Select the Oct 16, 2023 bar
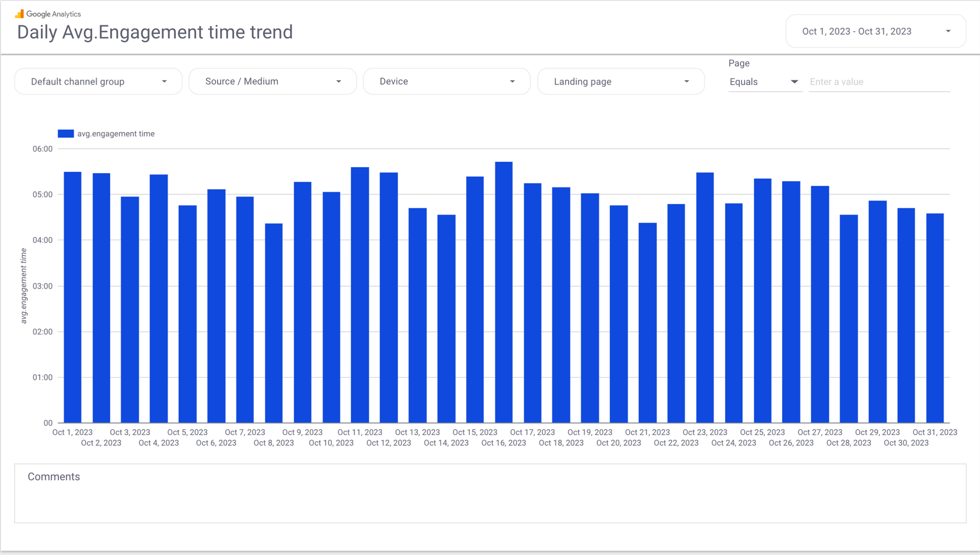 [504, 292]
